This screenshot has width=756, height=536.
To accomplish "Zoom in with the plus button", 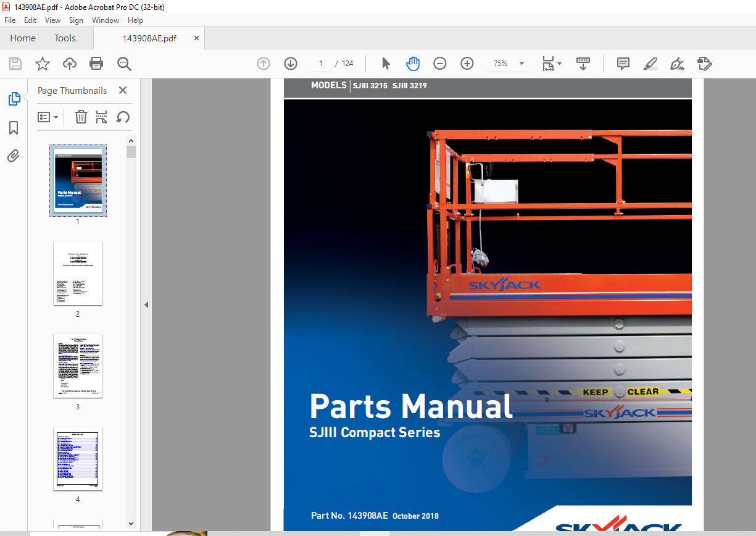I will pos(467,64).
